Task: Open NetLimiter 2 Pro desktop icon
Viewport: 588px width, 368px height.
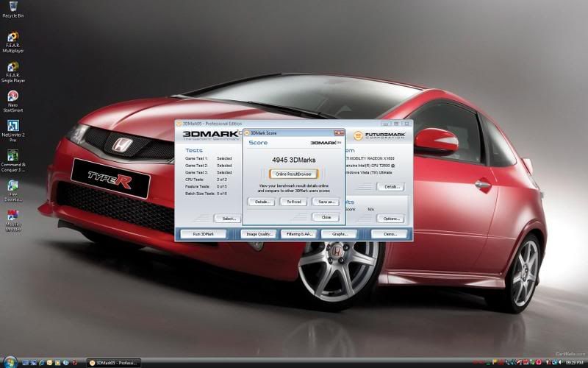Action: pyautogui.click(x=12, y=131)
